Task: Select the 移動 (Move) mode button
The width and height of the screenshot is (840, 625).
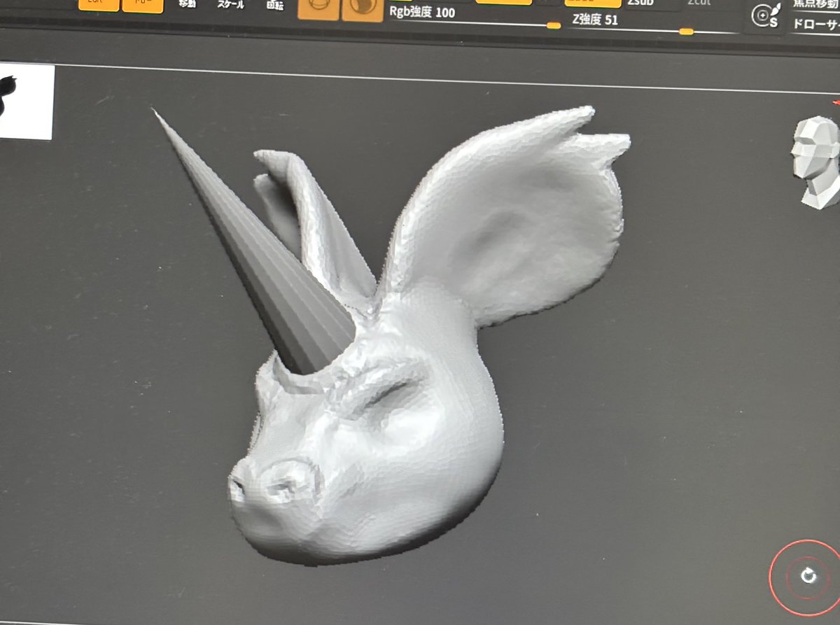Action: [187, 5]
